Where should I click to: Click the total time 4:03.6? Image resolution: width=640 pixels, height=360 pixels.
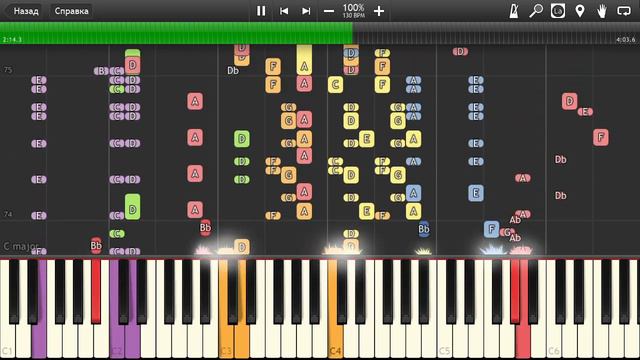(x=626, y=40)
